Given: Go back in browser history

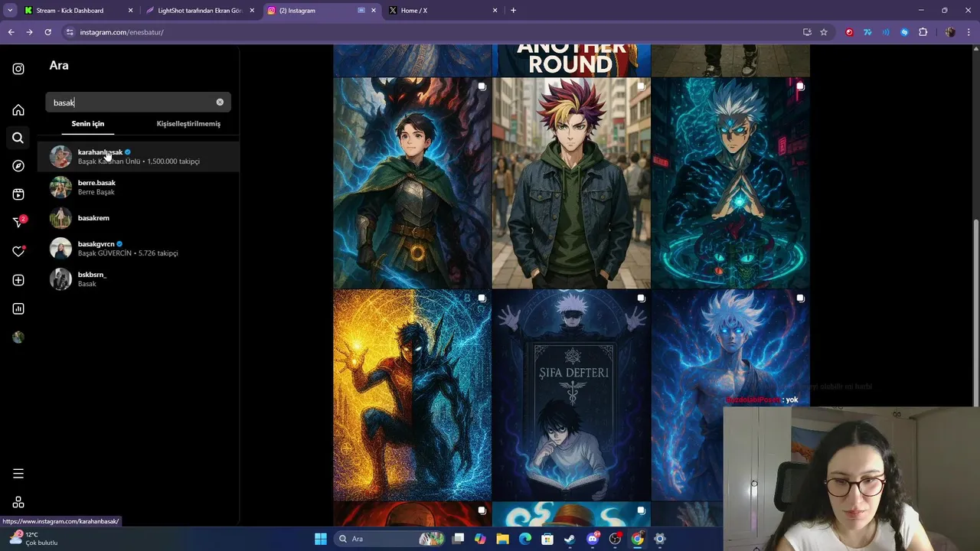Looking at the screenshot, I should 11,32.
